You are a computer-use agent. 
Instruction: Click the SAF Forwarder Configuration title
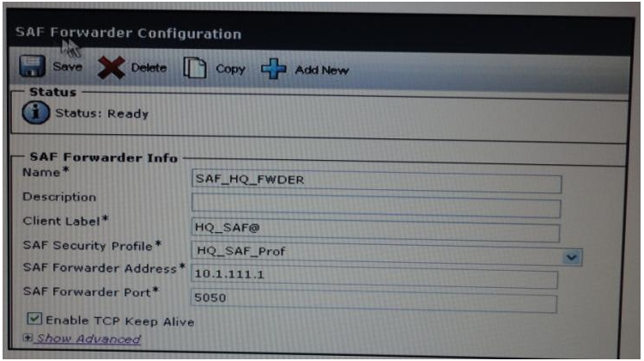(x=128, y=33)
